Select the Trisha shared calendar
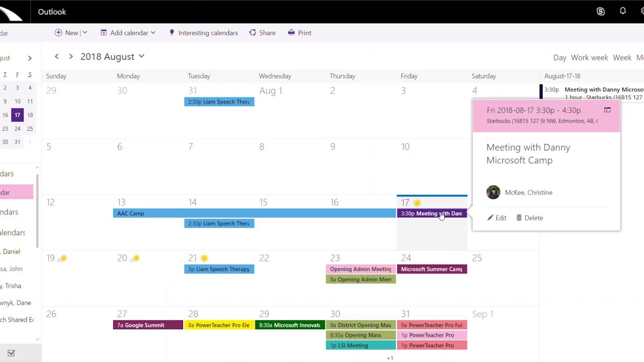Viewport: 644px width, 362px height. 11,286
